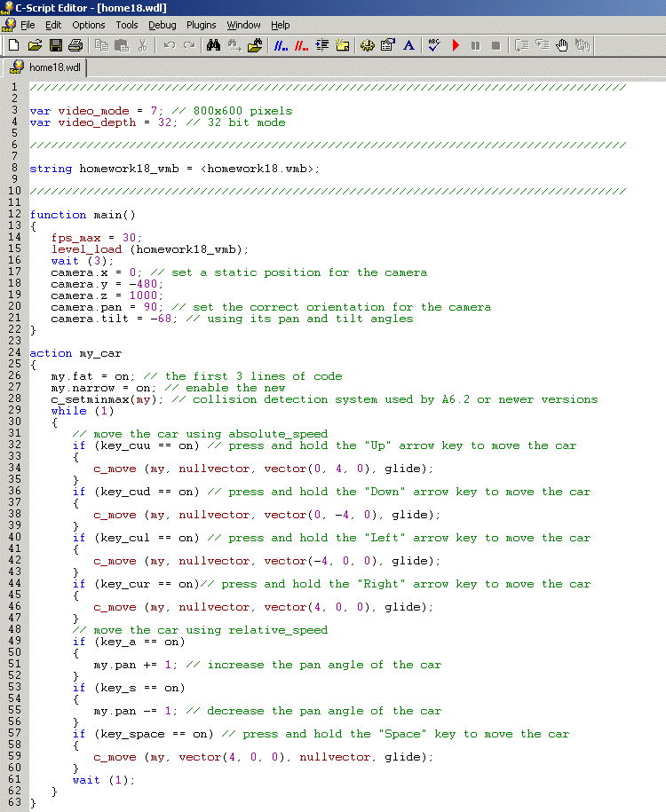
Task: Run syntax check with the ABC checkmark icon
Action: tap(434, 44)
